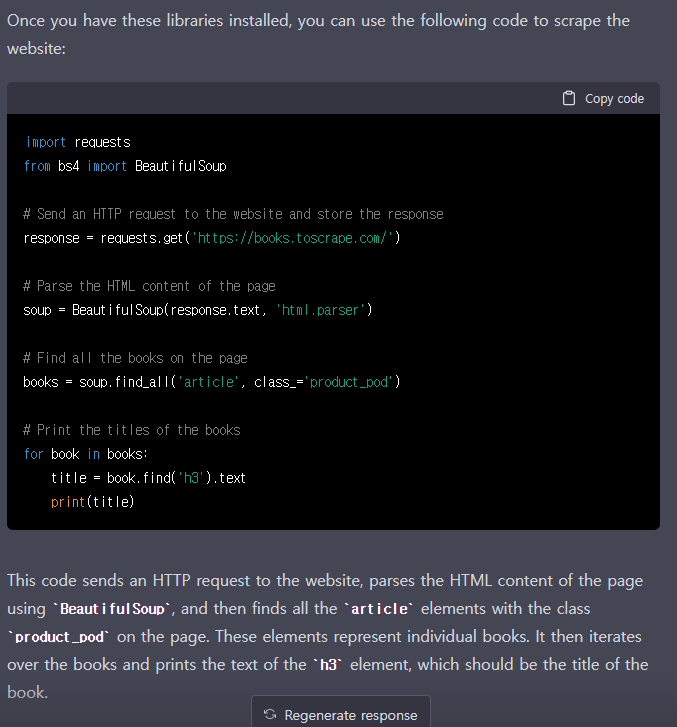This screenshot has height=727, width=677.
Task: Click the inline code `article` in the explanation
Action: click(379, 609)
